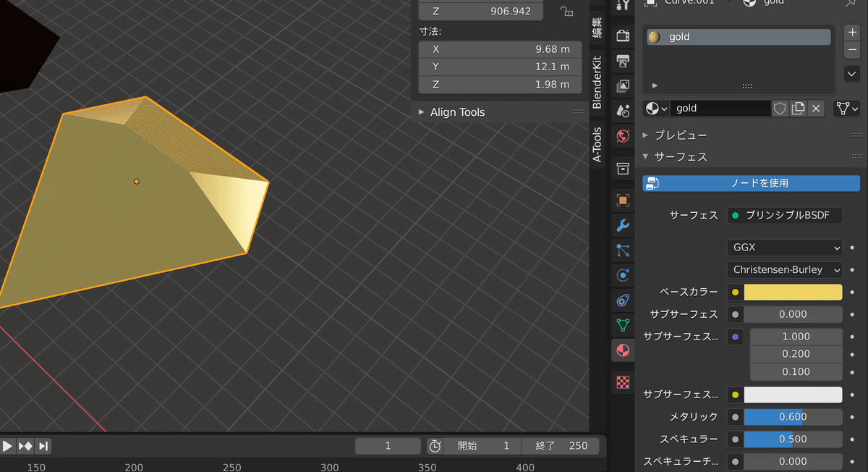Open the material link data dropdown

pyautogui.click(x=847, y=109)
